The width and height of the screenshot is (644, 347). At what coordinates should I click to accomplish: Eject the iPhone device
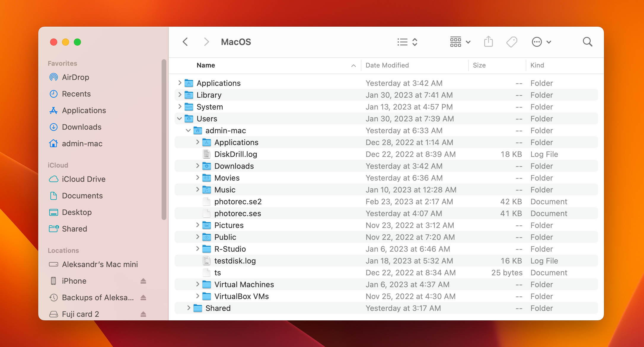[143, 281]
